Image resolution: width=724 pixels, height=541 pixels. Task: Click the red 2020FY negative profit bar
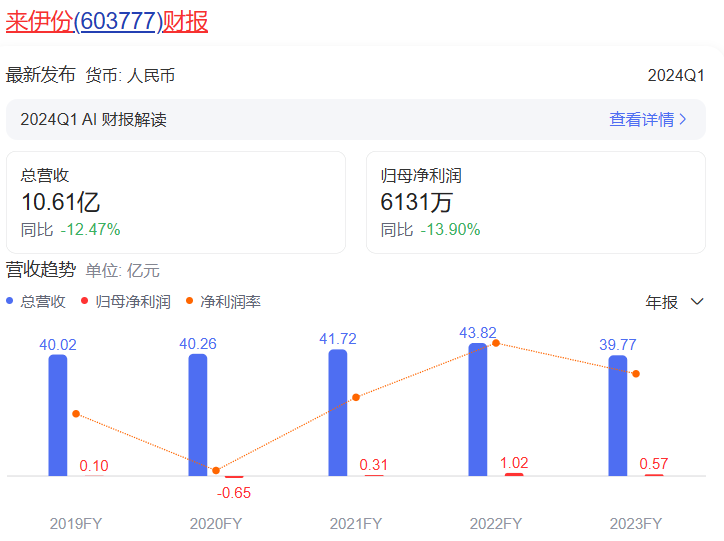click(234, 476)
